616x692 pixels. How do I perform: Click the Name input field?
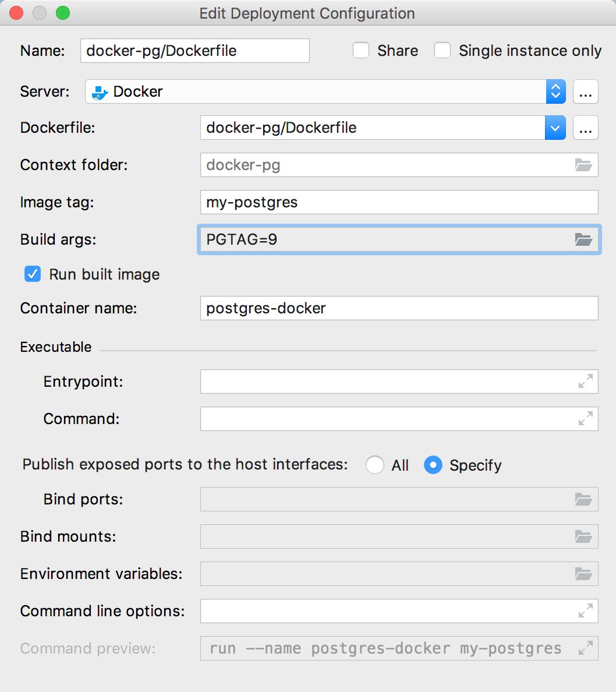[195, 51]
